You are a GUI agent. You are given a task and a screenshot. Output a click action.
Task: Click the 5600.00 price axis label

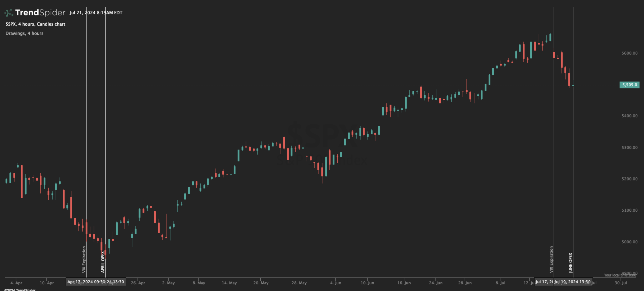click(x=629, y=53)
